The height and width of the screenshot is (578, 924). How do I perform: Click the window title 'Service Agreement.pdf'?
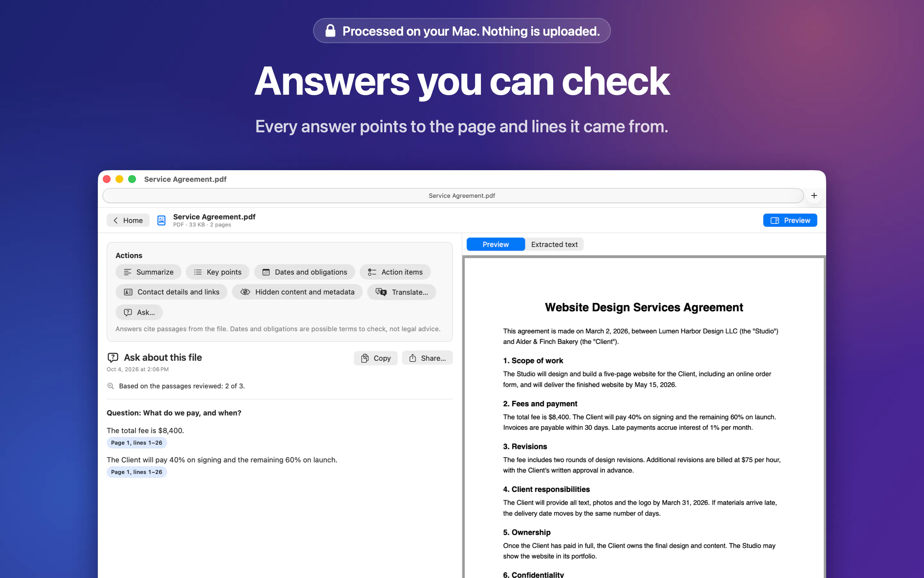point(185,179)
